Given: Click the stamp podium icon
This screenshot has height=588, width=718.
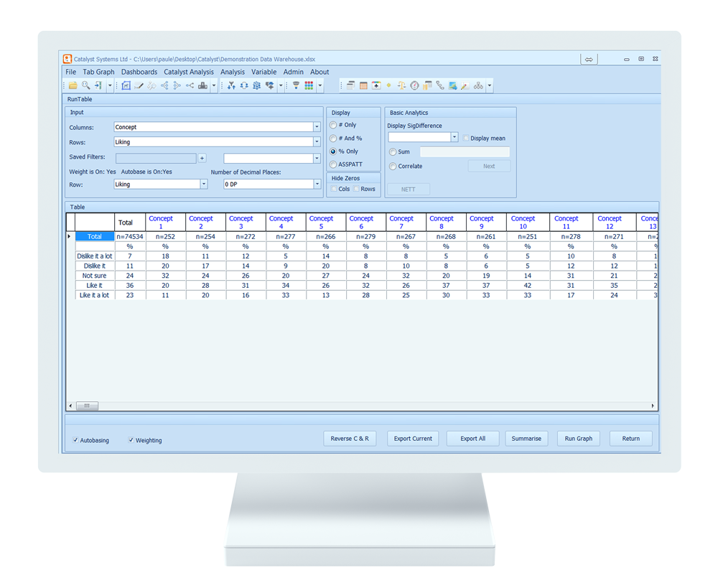Looking at the screenshot, I should coord(203,85).
